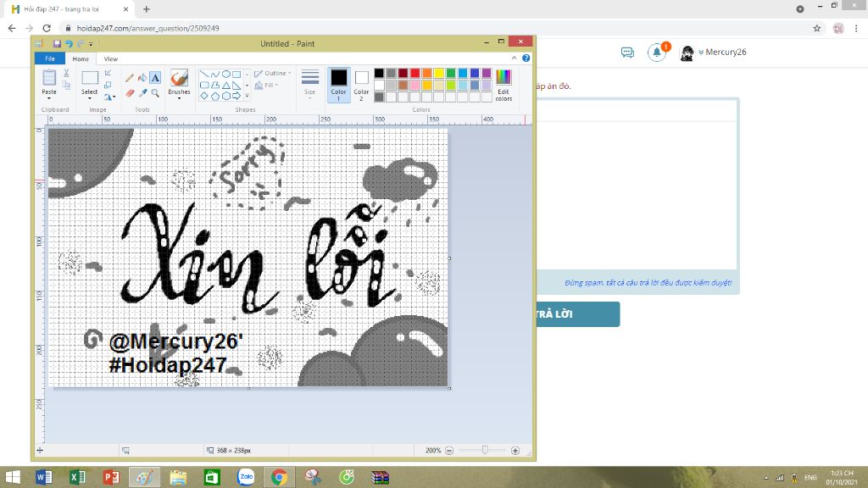Choose the Rounded rectangle shape
The image size is (868, 488).
(x=204, y=86)
